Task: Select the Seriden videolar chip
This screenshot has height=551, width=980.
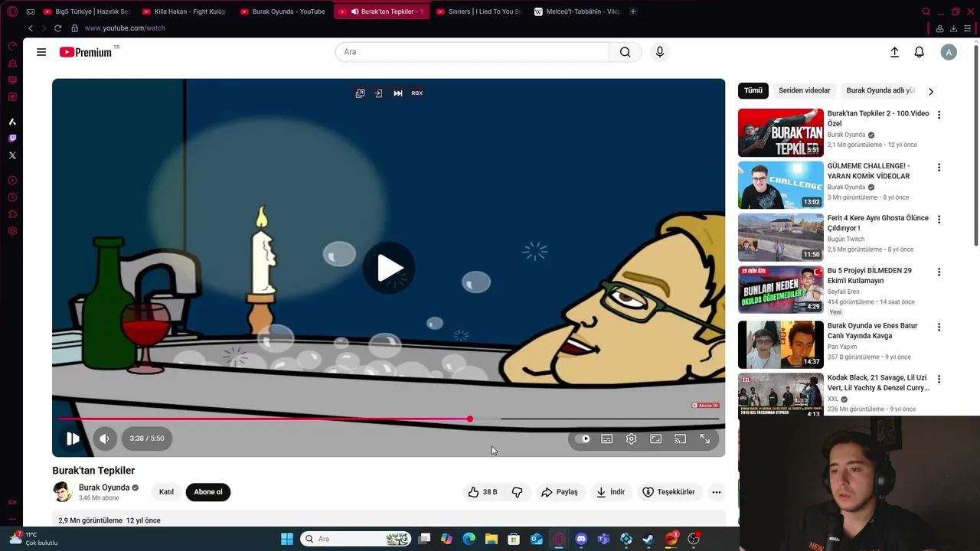Action: point(804,90)
